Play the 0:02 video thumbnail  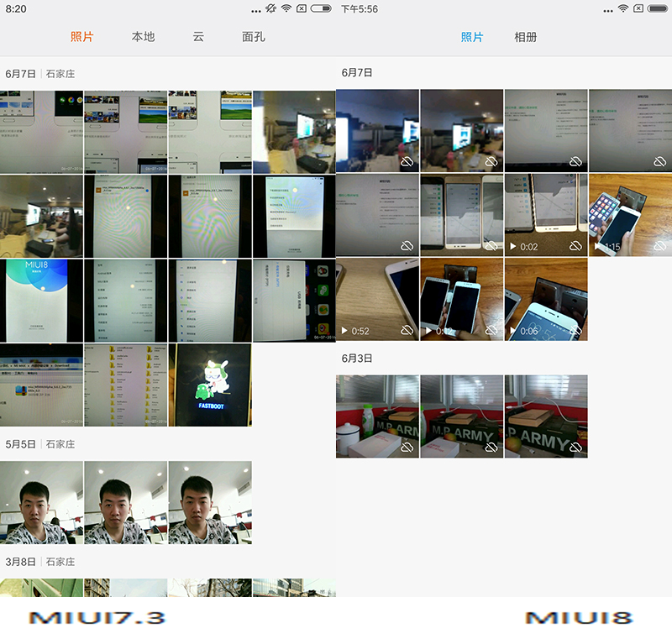pyautogui.click(x=546, y=215)
